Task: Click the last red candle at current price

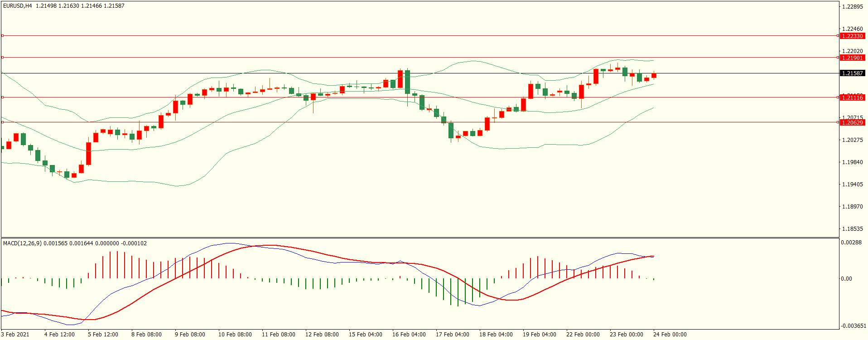Action: pyautogui.click(x=654, y=76)
